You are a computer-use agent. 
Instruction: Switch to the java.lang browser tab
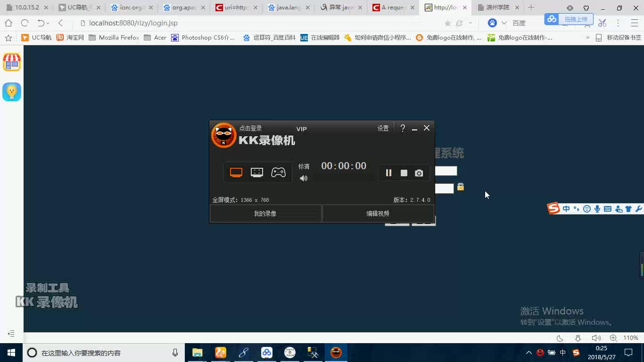click(x=289, y=8)
